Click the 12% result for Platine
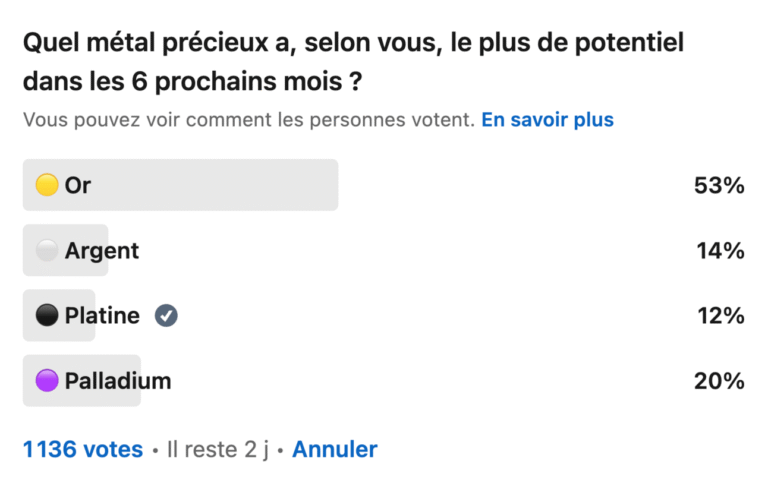The width and height of the screenshot is (768, 483). pos(720,316)
